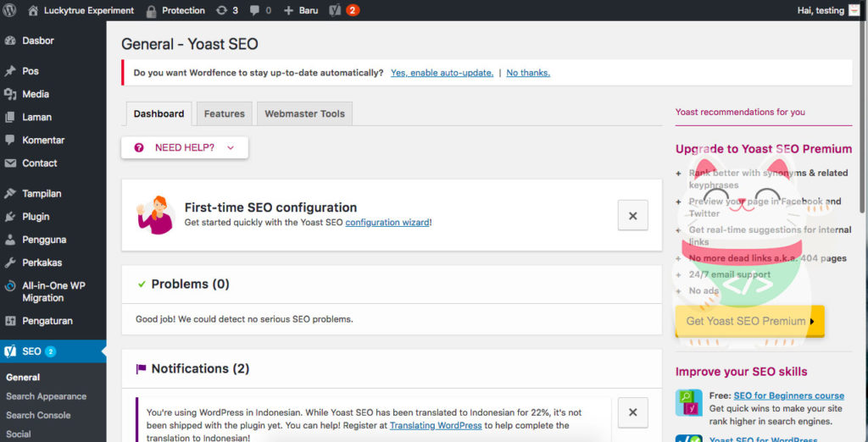
Task: Click the user avatar beside Hai, testing
Action: pos(854,10)
